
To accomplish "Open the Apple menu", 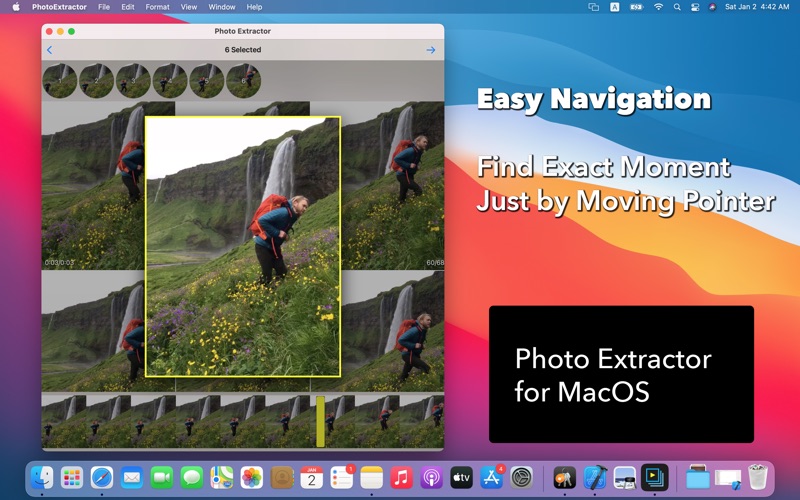I will [16, 7].
